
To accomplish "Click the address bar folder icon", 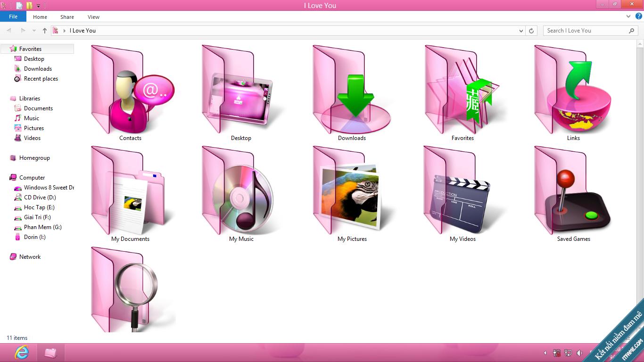I will (56, 31).
